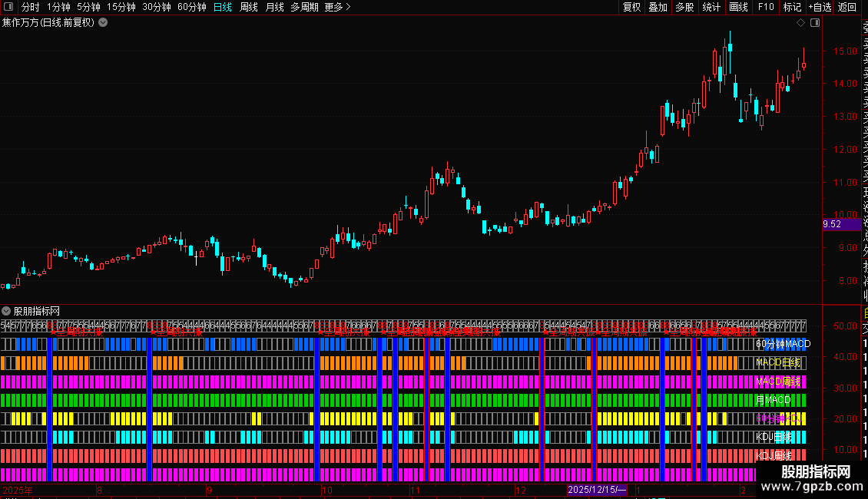868x499 pixels.
Task: Click the 13.00 price axis label
Action: pyautogui.click(x=845, y=117)
